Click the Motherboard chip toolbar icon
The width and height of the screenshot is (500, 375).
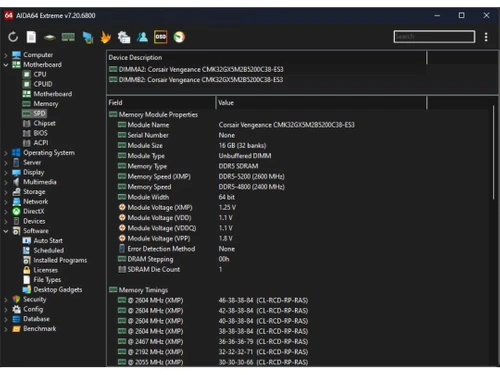[50, 37]
